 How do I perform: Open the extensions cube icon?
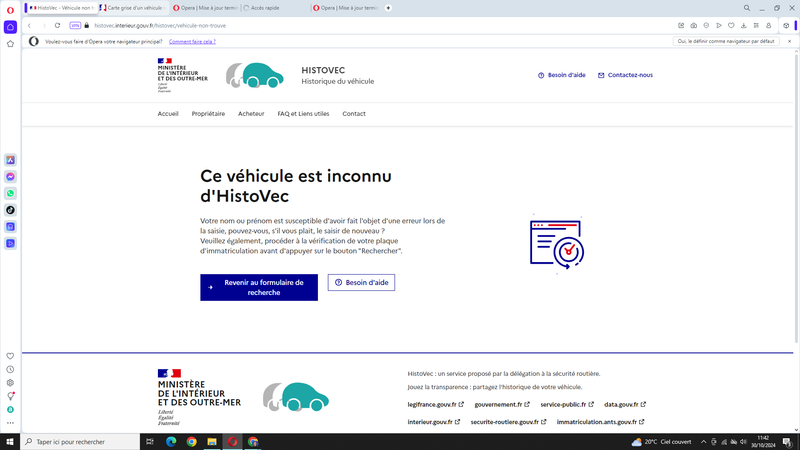click(x=786, y=26)
